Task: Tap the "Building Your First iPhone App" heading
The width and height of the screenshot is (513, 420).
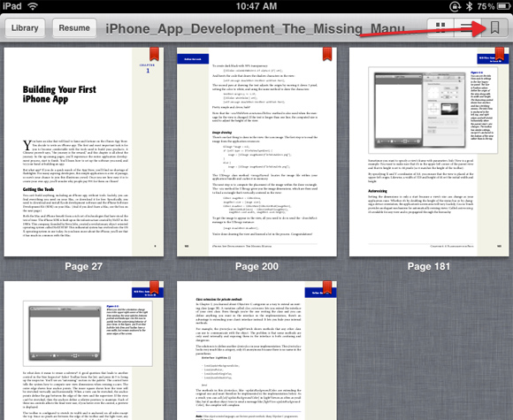Action: click(x=59, y=95)
